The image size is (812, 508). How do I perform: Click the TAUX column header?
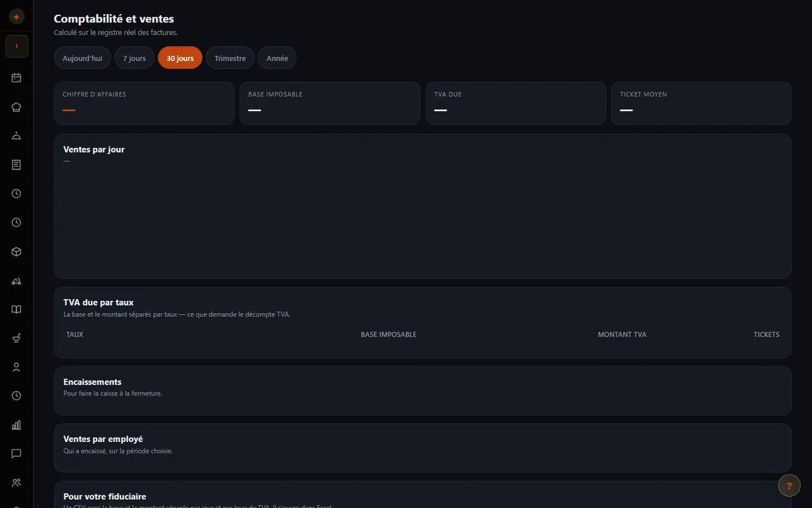pos(75,334)
